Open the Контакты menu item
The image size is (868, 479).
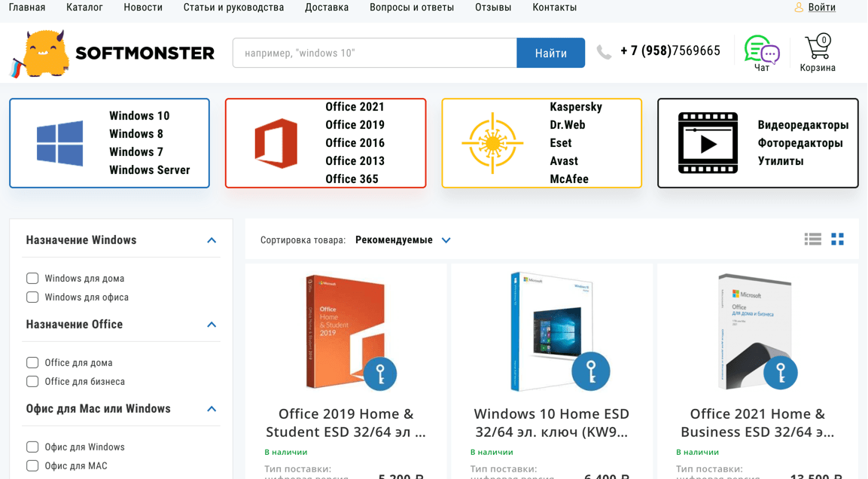pos(555,8)
